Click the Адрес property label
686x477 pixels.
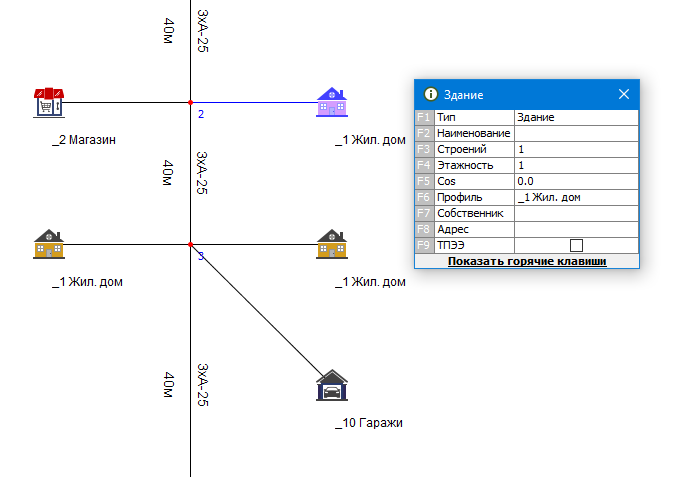point(474,229)
